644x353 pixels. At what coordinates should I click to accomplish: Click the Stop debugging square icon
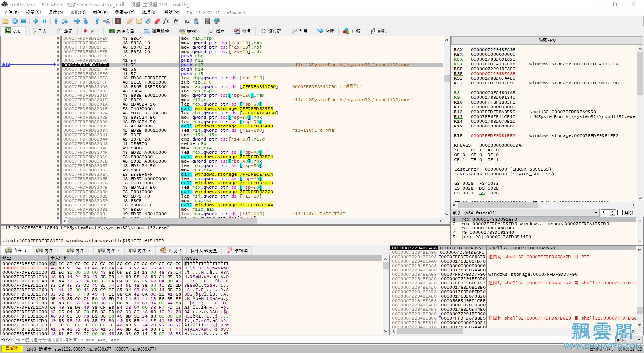[23, 21]
